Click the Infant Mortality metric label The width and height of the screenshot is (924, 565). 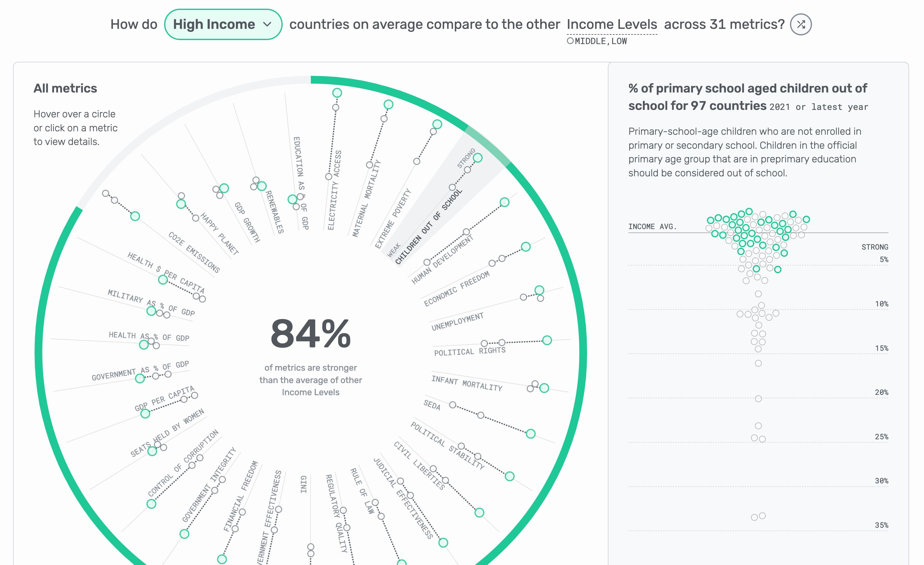pyautogui.click(x=467, y=383)
